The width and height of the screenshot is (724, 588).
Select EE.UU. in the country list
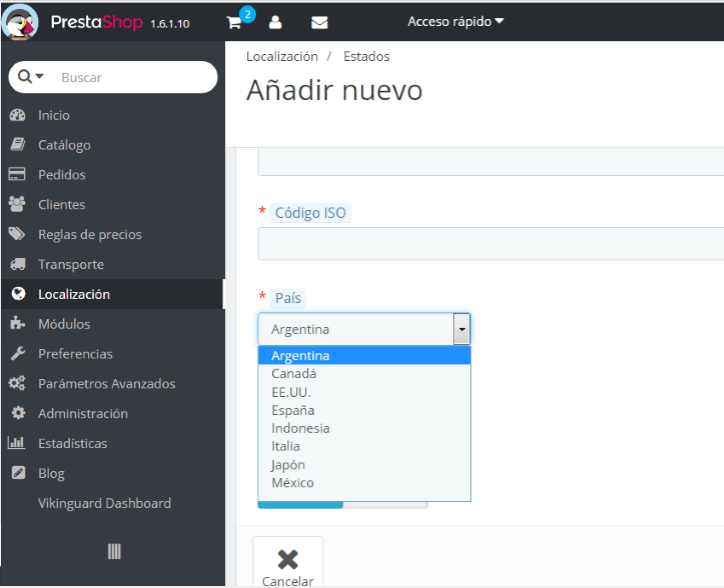(364, 392)
